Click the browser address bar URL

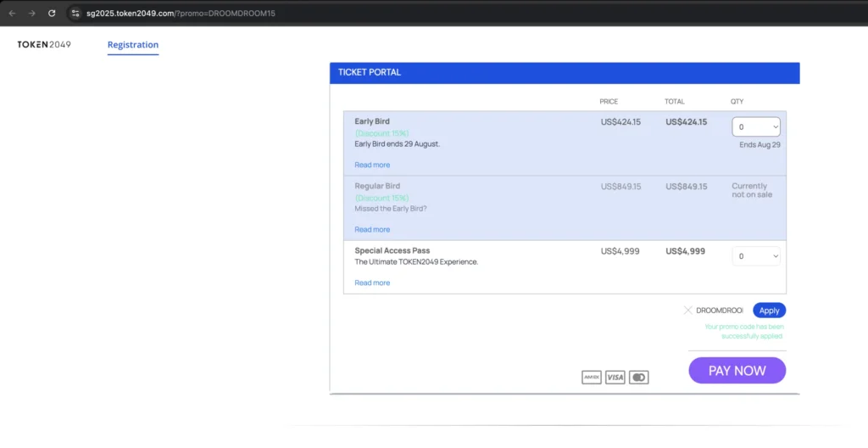tap(181, 14)
